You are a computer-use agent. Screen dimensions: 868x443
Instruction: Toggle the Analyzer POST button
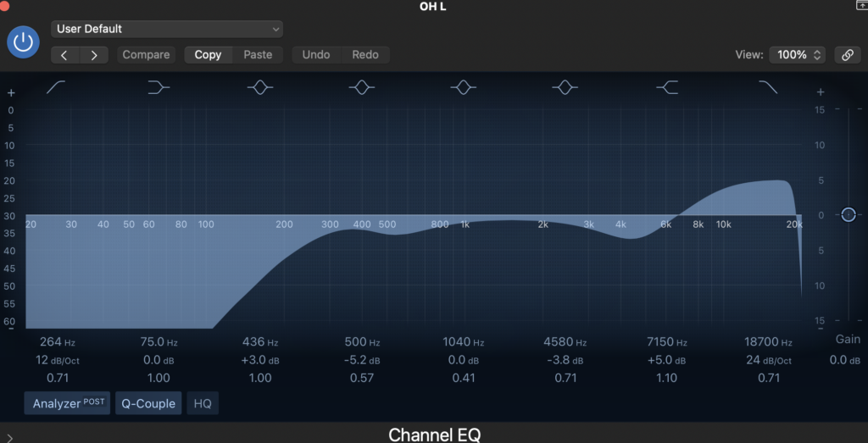(x=68, y=403)
